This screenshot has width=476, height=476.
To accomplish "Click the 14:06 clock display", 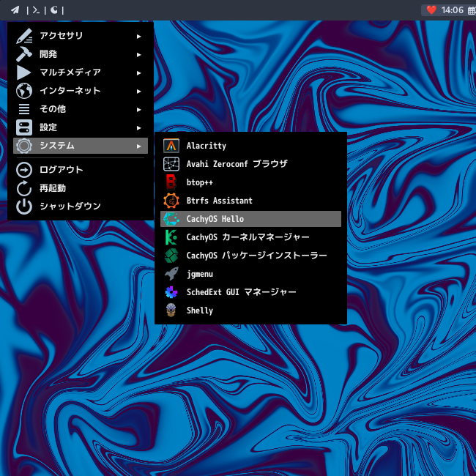I will (453, 10).
